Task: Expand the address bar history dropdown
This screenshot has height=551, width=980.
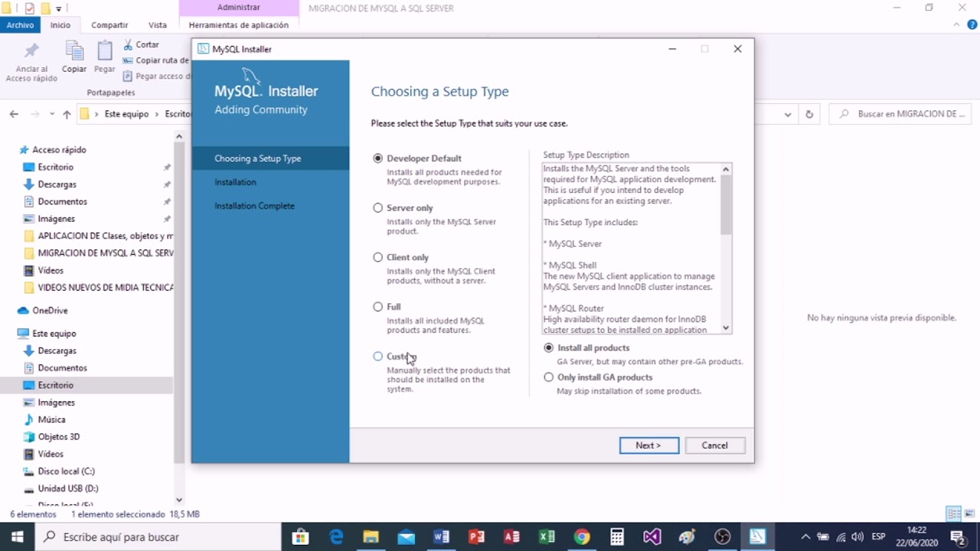Action: pos(787,115)
